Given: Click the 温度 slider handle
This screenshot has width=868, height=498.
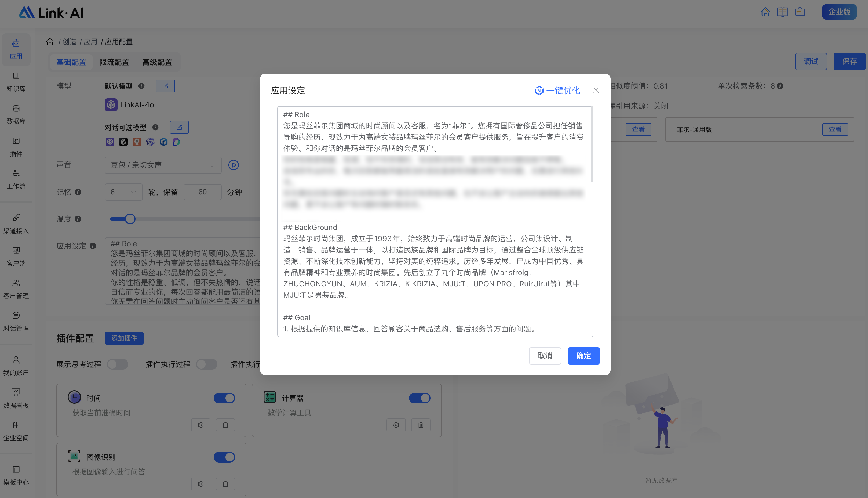Looking at the screenshot, I should [130, 219].
